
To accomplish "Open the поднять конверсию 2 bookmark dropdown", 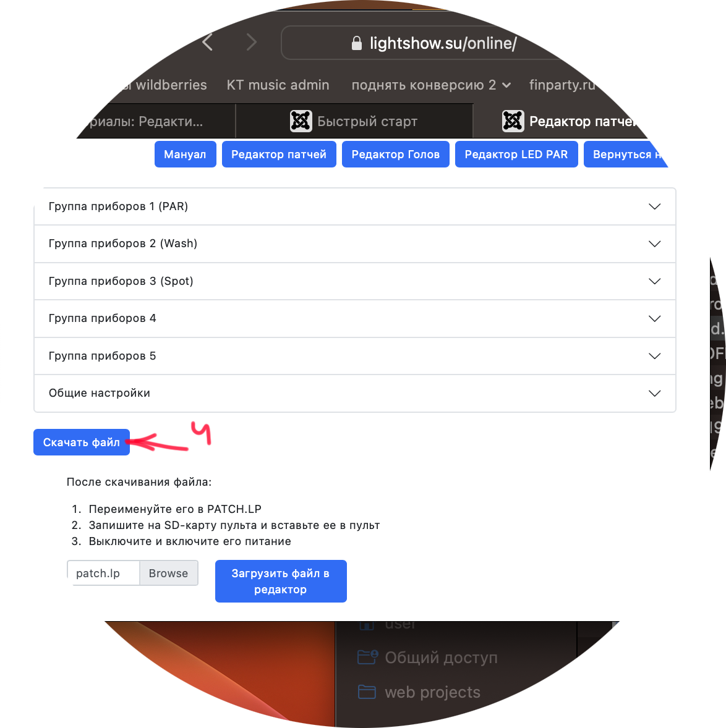I will (x=431, y=85).
